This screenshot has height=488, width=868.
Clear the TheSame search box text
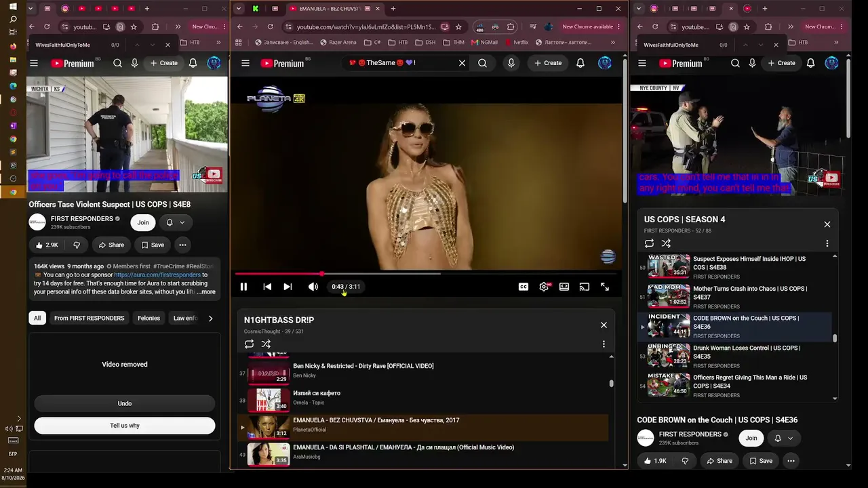tap(462, 63)
